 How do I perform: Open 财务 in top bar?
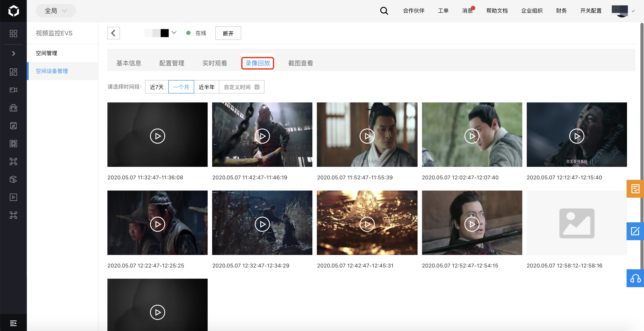tap(561, 11)
